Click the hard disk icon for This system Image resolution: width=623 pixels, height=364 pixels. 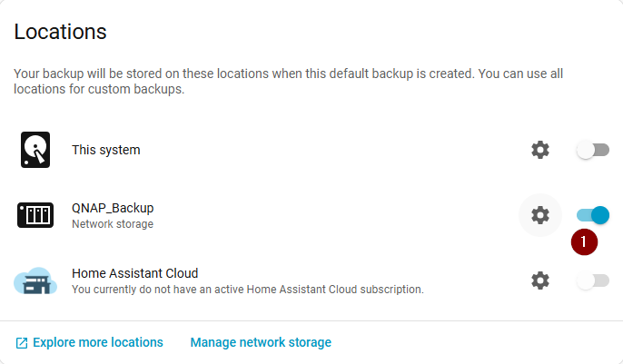35,150
